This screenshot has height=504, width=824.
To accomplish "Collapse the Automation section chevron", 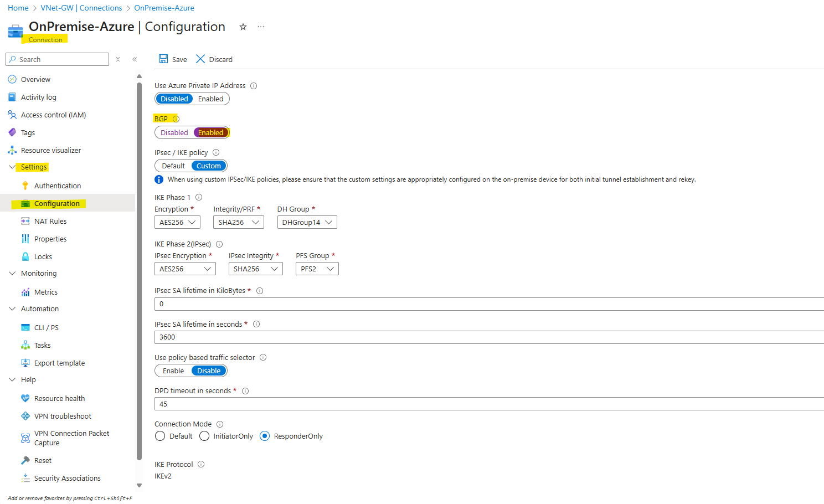I will [12, 308].
